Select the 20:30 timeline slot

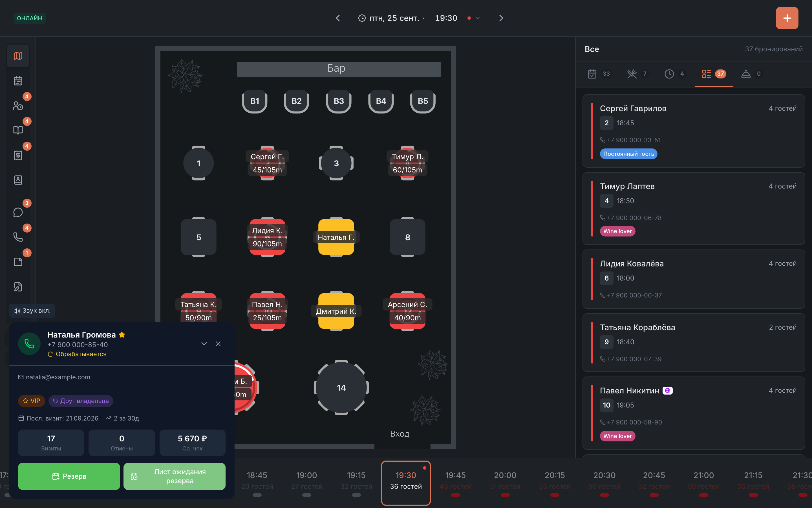(x=604, y=483)
